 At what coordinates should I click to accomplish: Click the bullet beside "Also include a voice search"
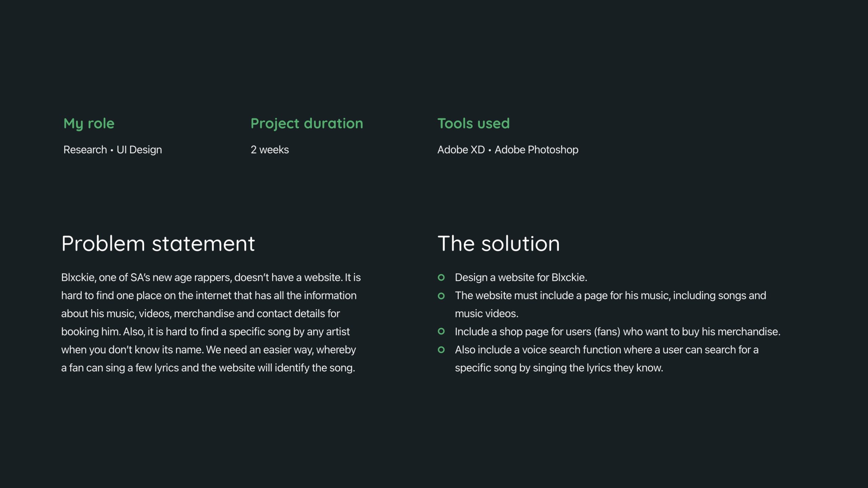click(x=441, y=350)
